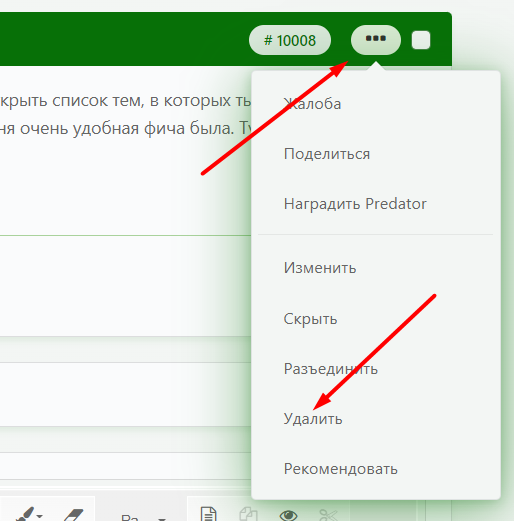
Task: Expand the brush tool dropdown arrow
Action: coord(40,516)
